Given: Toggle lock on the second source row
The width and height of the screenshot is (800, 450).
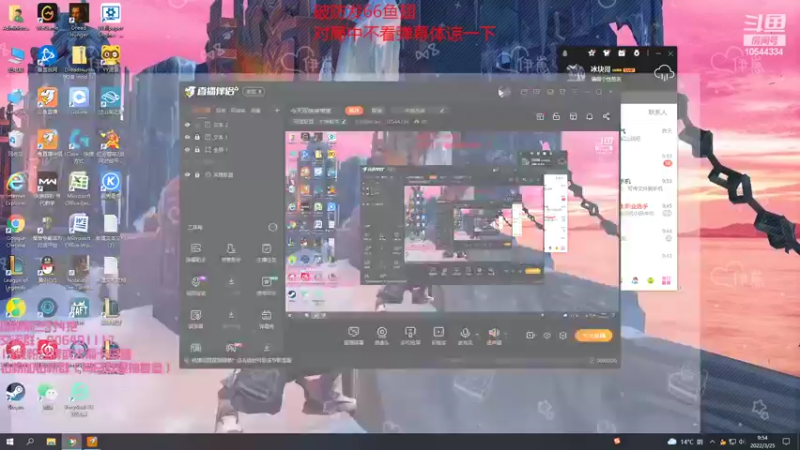Looking at the screenshot, I should tap(197, 137).
